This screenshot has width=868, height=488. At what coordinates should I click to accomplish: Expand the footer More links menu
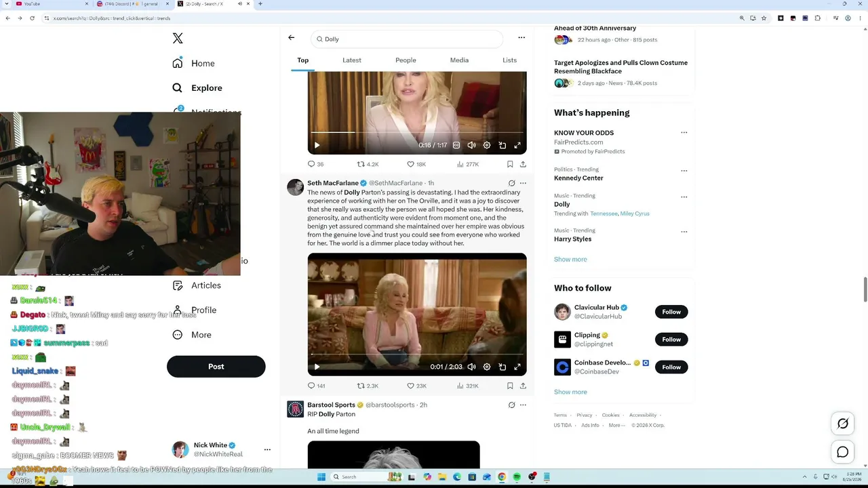coord(616,425)
